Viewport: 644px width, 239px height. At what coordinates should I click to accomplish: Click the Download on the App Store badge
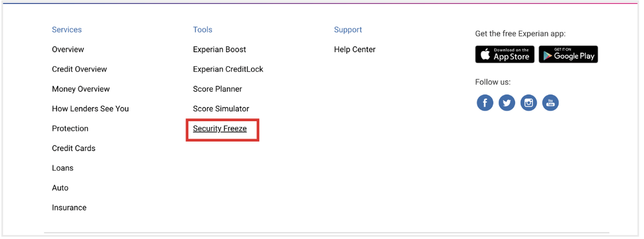point(505,54)
